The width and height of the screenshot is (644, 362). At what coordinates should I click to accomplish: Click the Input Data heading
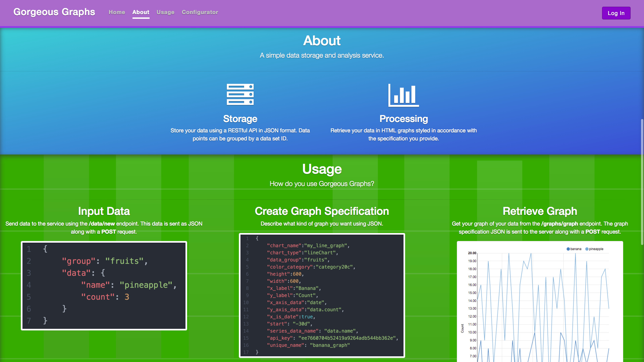coord(104,211)
